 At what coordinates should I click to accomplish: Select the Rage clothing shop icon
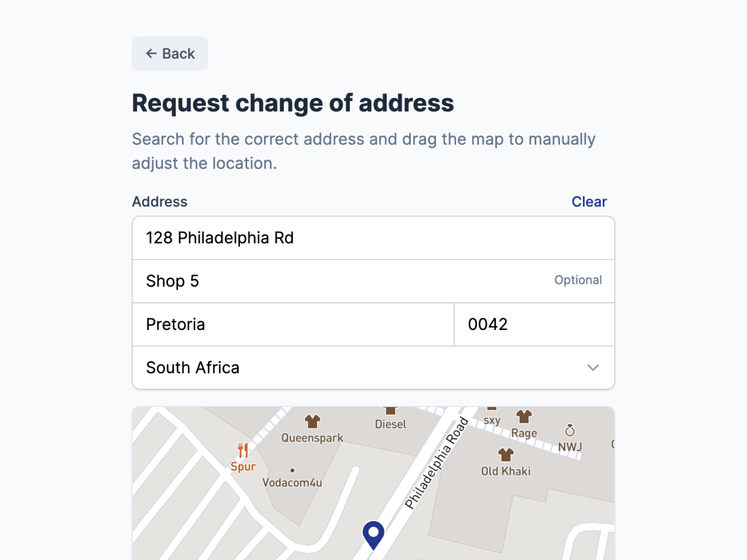[524, 416]
